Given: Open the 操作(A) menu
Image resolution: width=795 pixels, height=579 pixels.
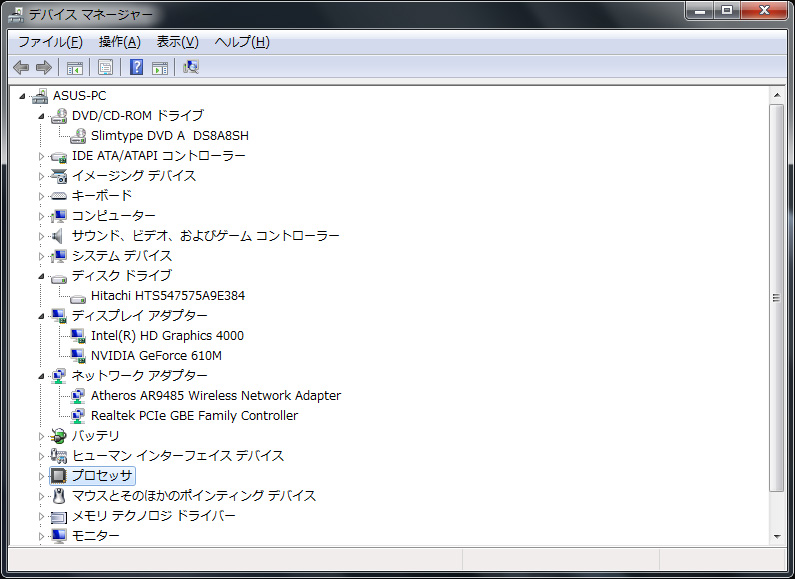Looking at the screenshot, I should [x=119, y=42].
